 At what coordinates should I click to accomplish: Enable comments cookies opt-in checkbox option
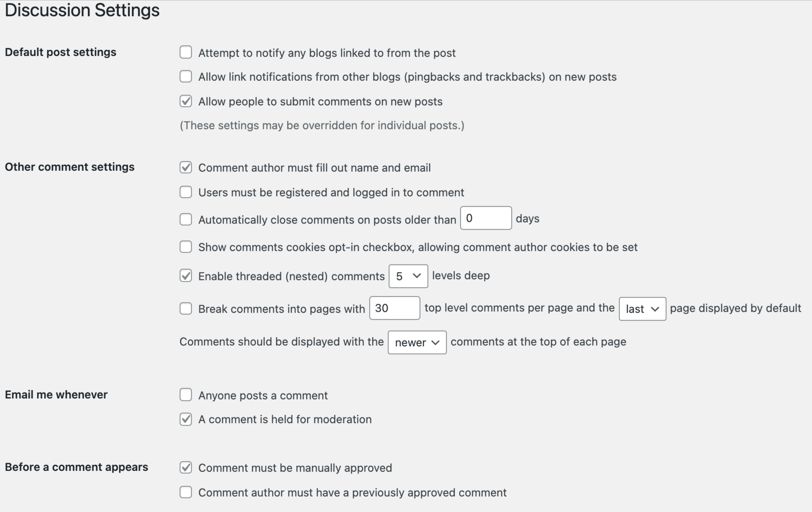186,247
